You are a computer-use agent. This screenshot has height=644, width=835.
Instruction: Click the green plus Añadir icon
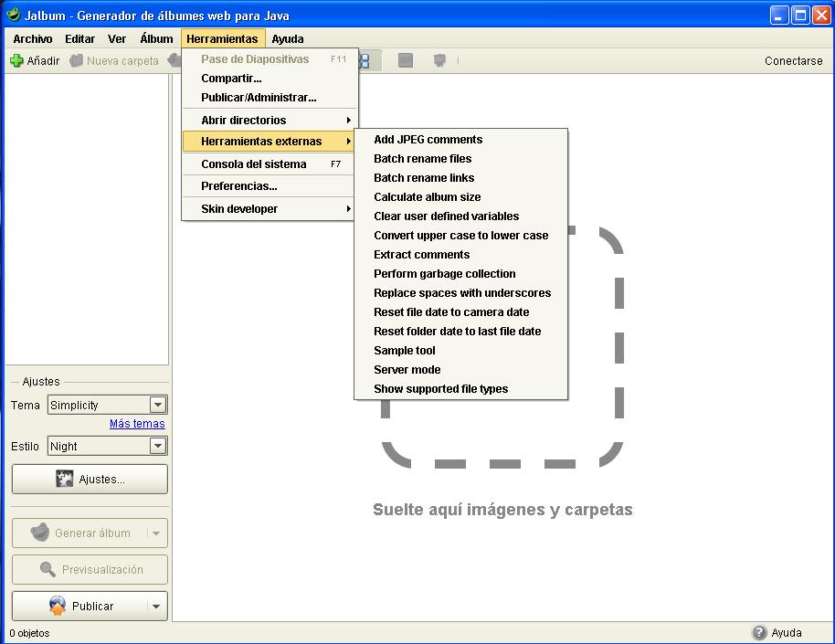[16, 60]
